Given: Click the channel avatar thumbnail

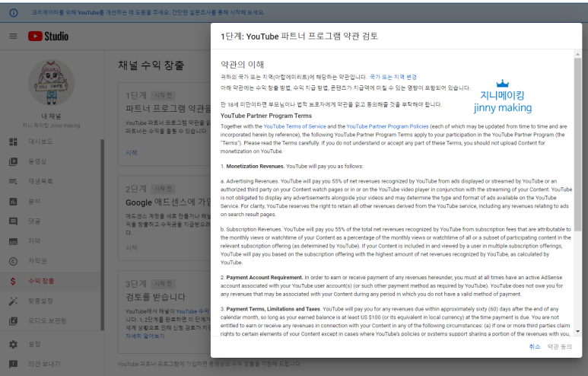Looking at the screenshot, I should point(52,82).
